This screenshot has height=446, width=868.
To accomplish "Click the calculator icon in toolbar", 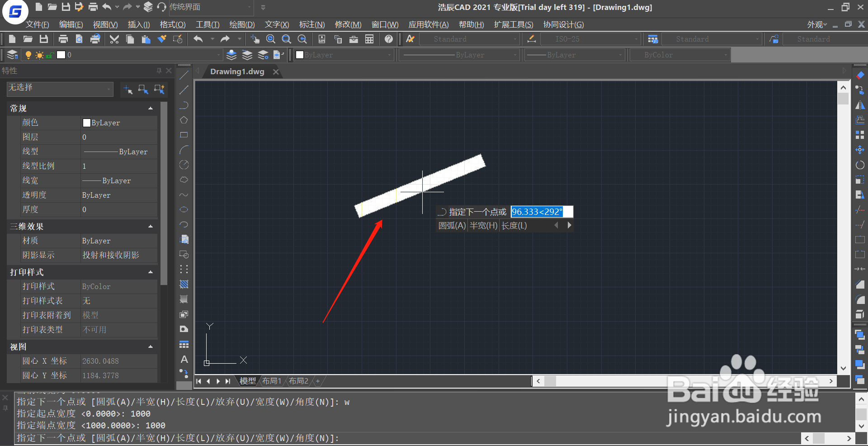I will click(x=369, y=39).
